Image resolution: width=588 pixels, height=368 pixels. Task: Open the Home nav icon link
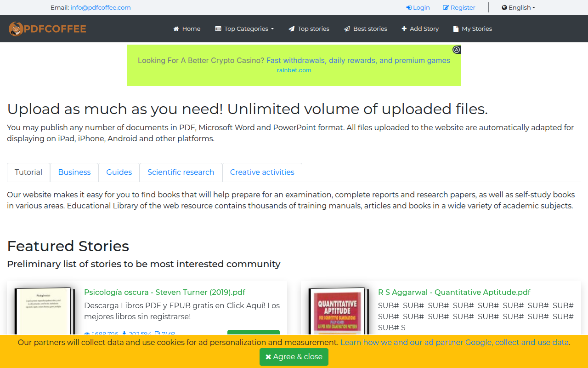pos(176,29)
